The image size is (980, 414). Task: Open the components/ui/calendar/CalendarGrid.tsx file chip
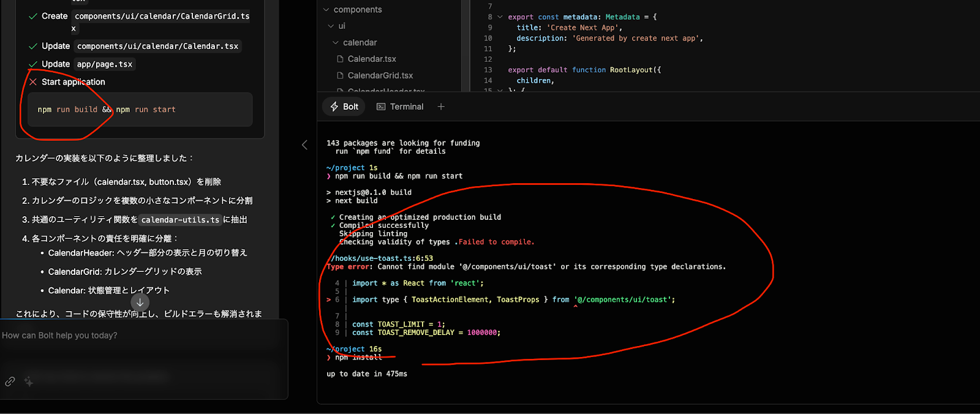(162, 22)
